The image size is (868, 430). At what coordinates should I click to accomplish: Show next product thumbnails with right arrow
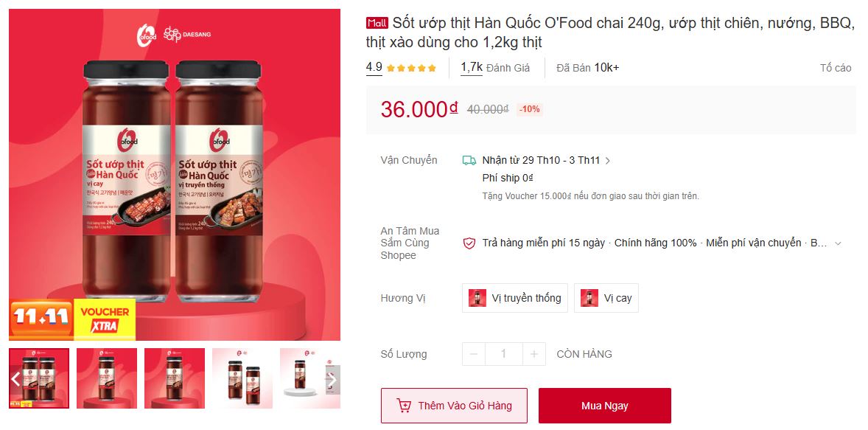coord(332,379)
